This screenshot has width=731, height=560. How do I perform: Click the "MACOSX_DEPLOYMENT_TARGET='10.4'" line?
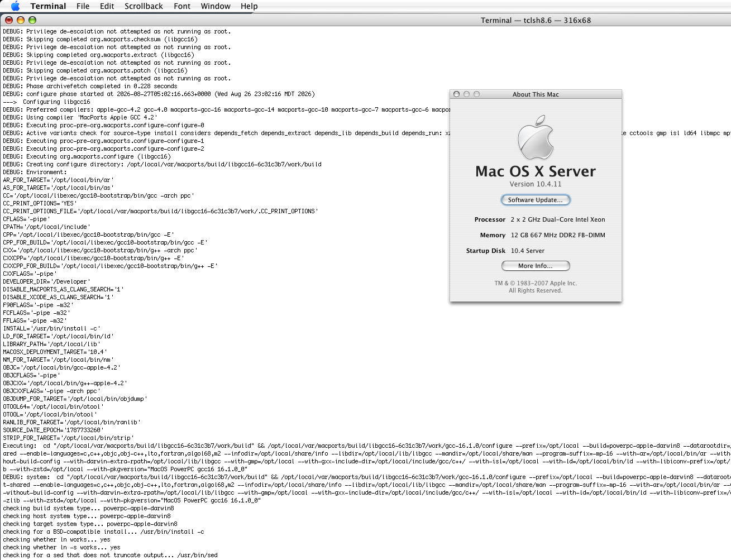click(x=55, y=352)
